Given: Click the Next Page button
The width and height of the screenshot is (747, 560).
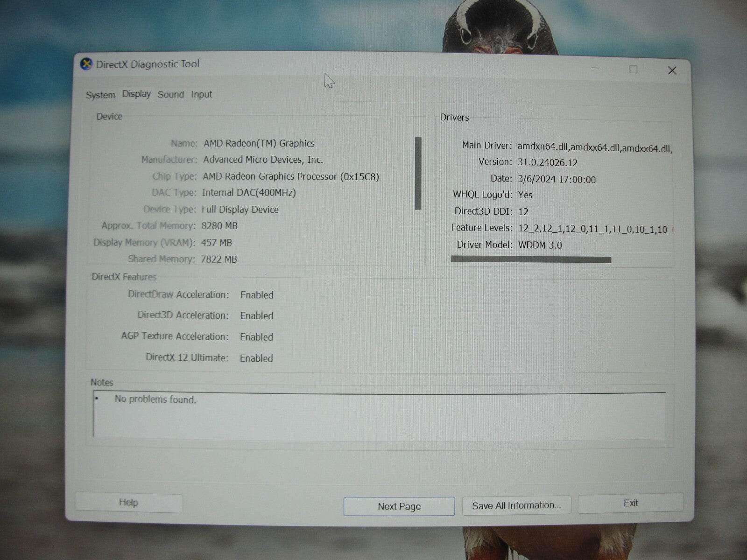Looking at the screenshot, I should click(x=399, y=506).
